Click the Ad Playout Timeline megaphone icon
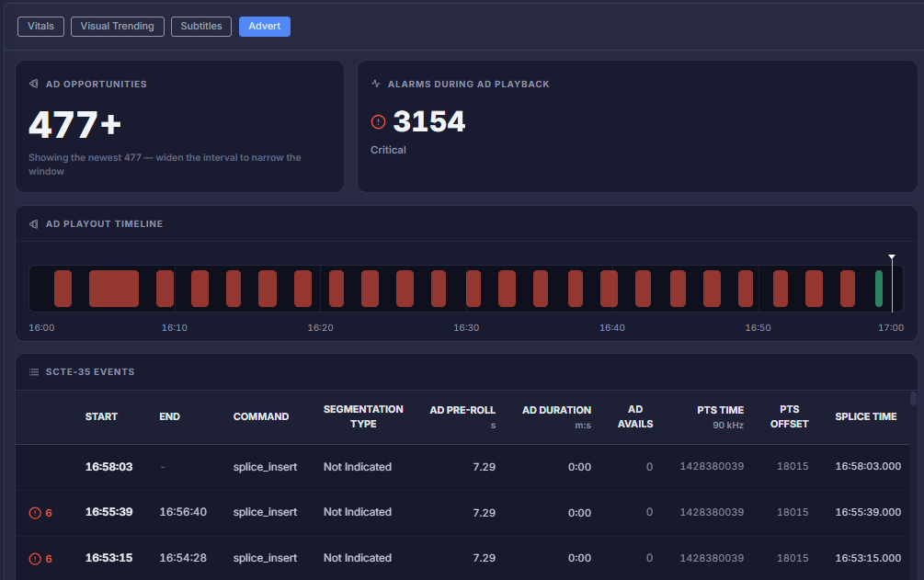 tap(34, 224)
